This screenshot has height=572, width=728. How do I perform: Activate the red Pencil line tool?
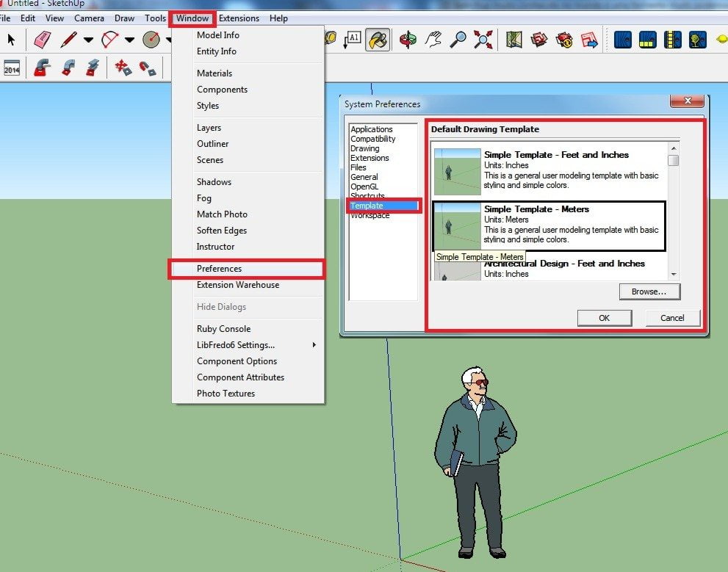(x=68, y=40)
